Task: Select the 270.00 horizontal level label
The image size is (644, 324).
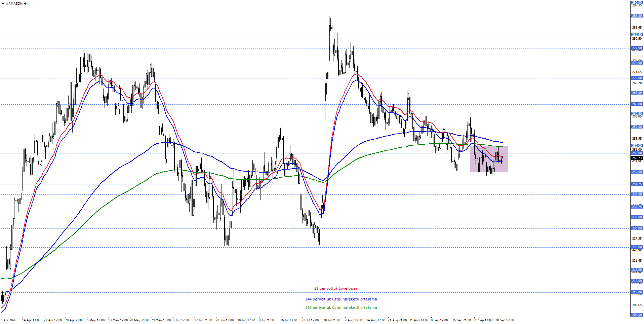Action: 637,78
